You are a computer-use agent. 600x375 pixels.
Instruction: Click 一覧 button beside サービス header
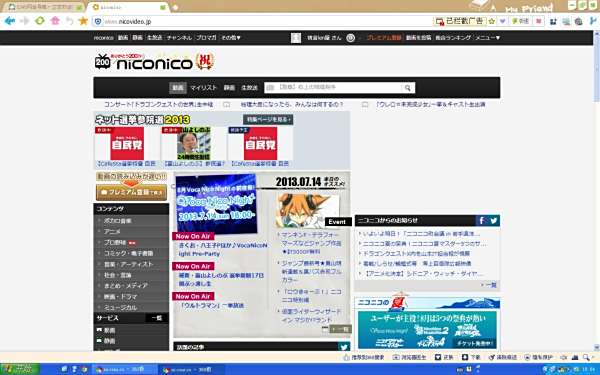click(x=157, y=318)
